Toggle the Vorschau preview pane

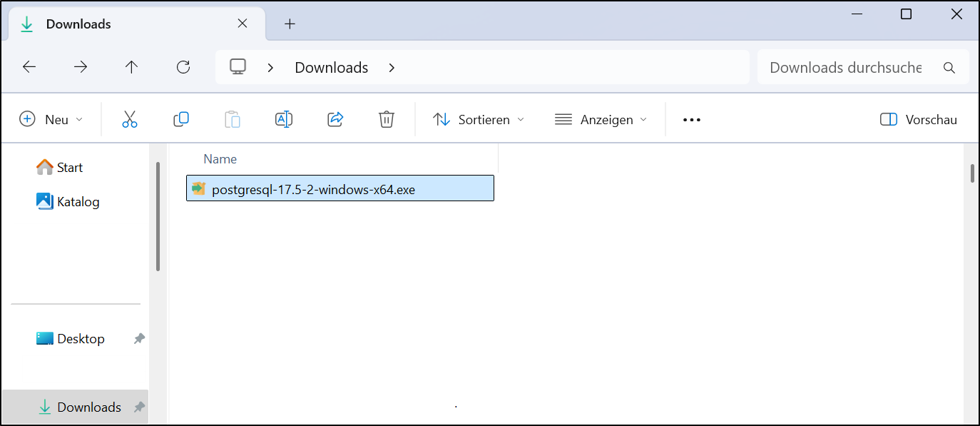[919, 119]
